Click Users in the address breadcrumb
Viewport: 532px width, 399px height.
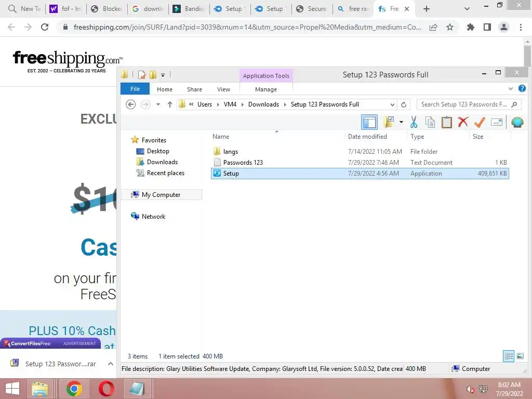click(x=205, y=104)
